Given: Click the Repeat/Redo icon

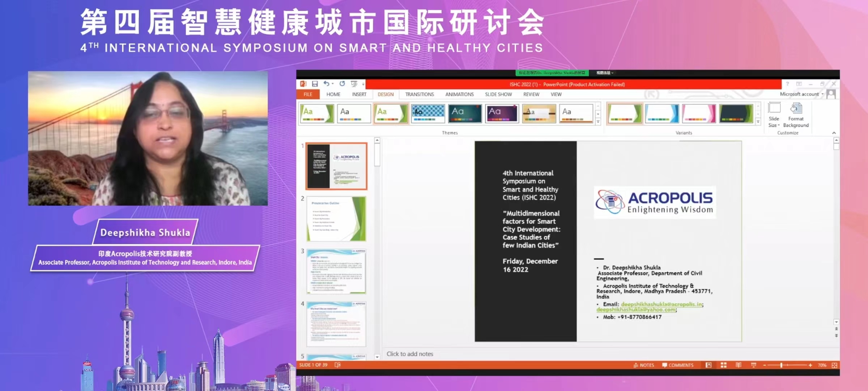Looking at the screenshot, I should [x=342, y=84].
